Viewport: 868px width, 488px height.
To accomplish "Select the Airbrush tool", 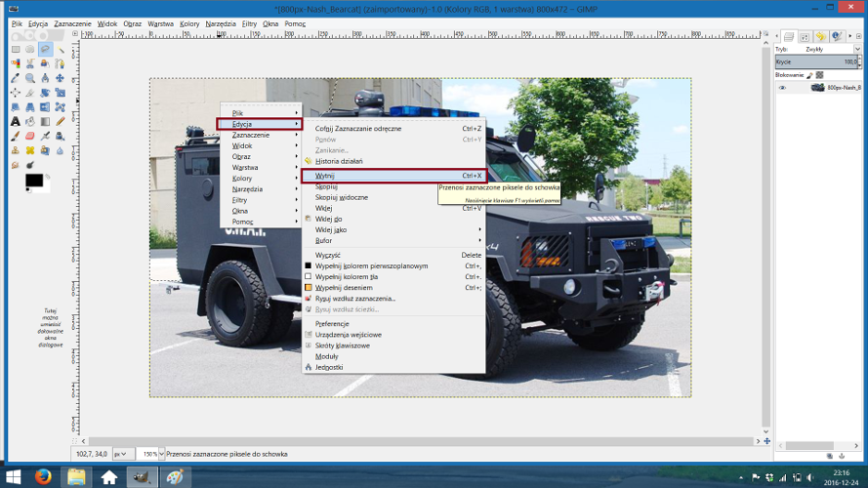I will click(x=45, y=136).
